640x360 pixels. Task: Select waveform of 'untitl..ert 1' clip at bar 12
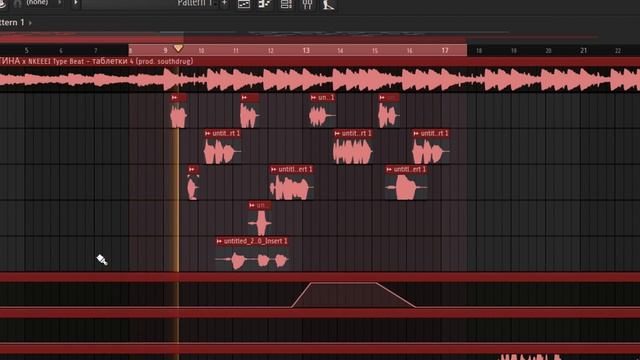[291, 187]
